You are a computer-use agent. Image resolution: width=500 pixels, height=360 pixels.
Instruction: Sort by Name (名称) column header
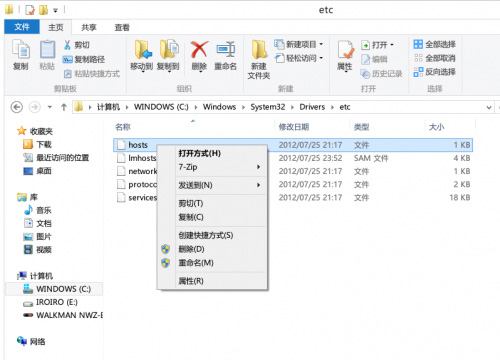(123, 127)
